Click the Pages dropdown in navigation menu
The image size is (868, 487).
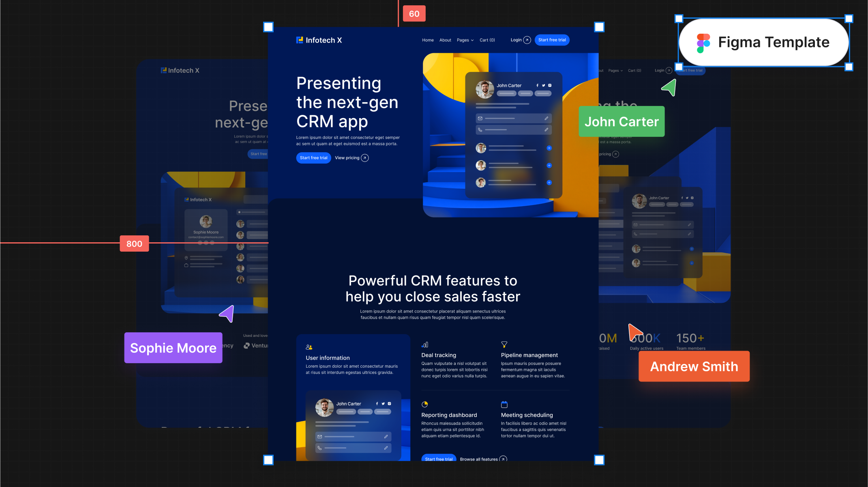(x=465, y=39)
